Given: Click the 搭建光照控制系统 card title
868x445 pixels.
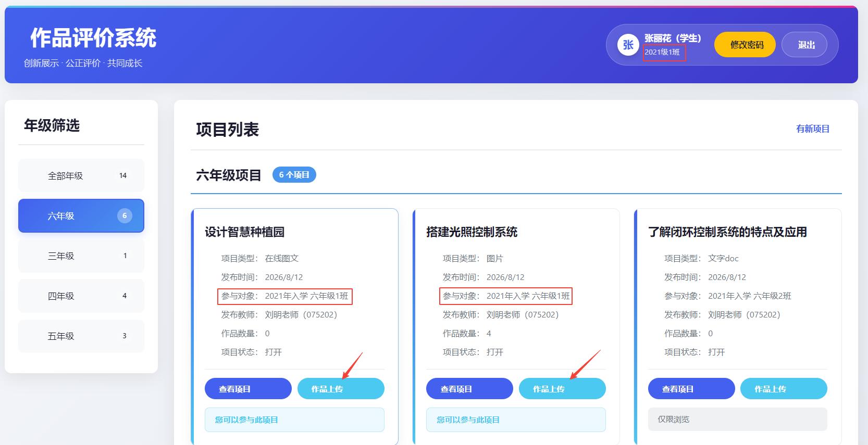Looking at the screenshot, I should [472, 232].
